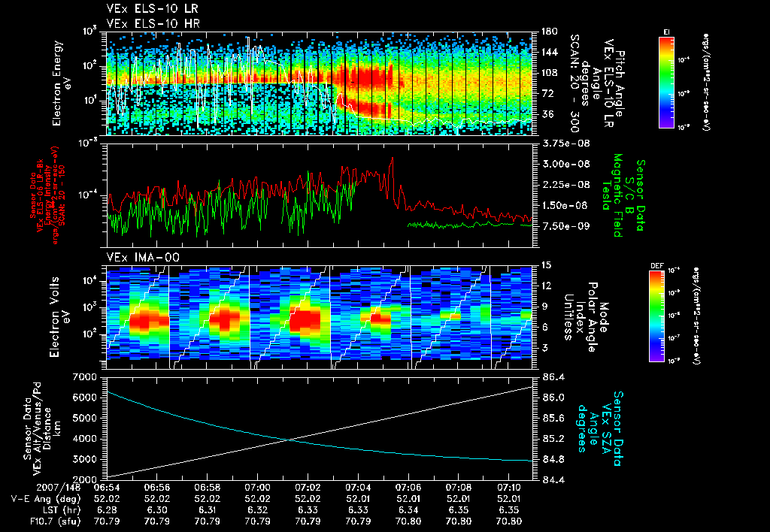Viewport: 770px width, 532px height.
Task: Select the 'VEx IMA-00' panel title
Action: [143, 258]
